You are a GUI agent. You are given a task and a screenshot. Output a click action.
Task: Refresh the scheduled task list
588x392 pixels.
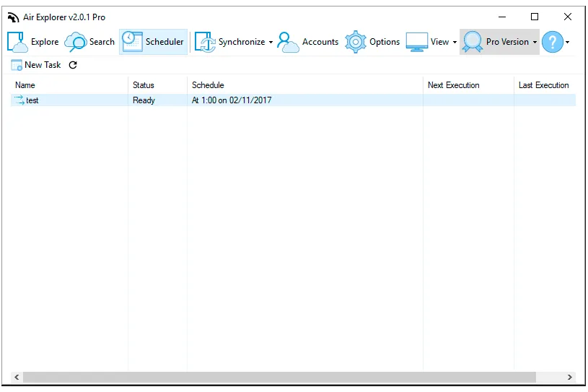[73, 65]
